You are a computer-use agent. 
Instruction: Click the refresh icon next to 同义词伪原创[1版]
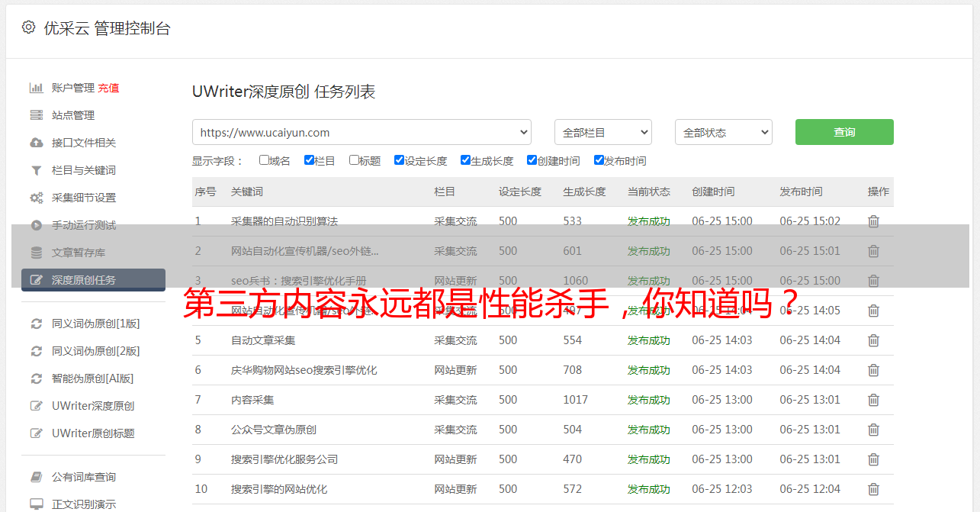pos(36,324)
